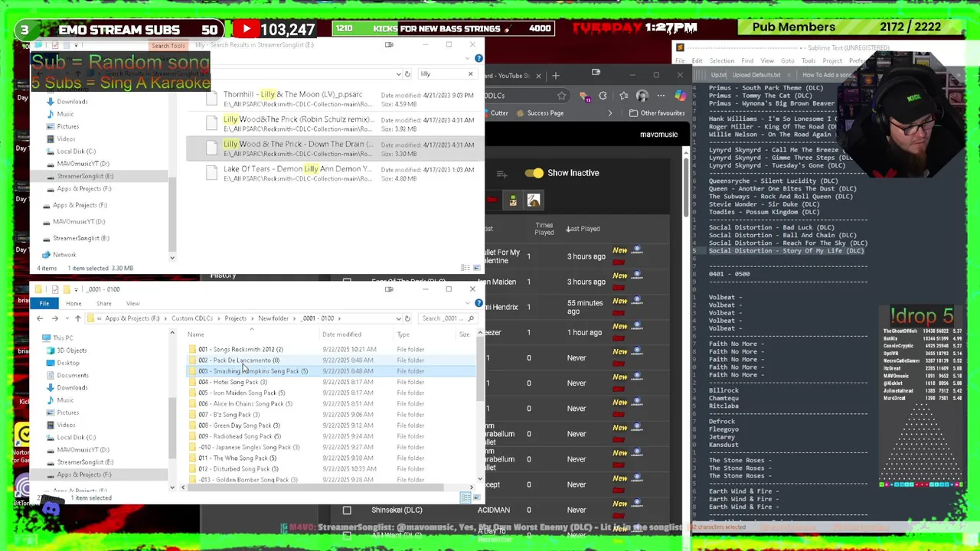This screenshot has height=551, width=980.
Task: Select the green-hat avatar filter icon
Action: (x=513, y=201)
